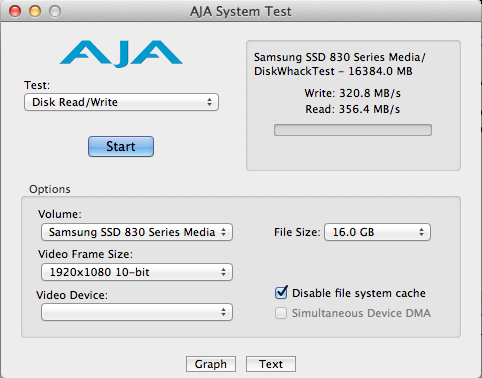
Task: Switch to the Text view
Action: tap(271, 364)
